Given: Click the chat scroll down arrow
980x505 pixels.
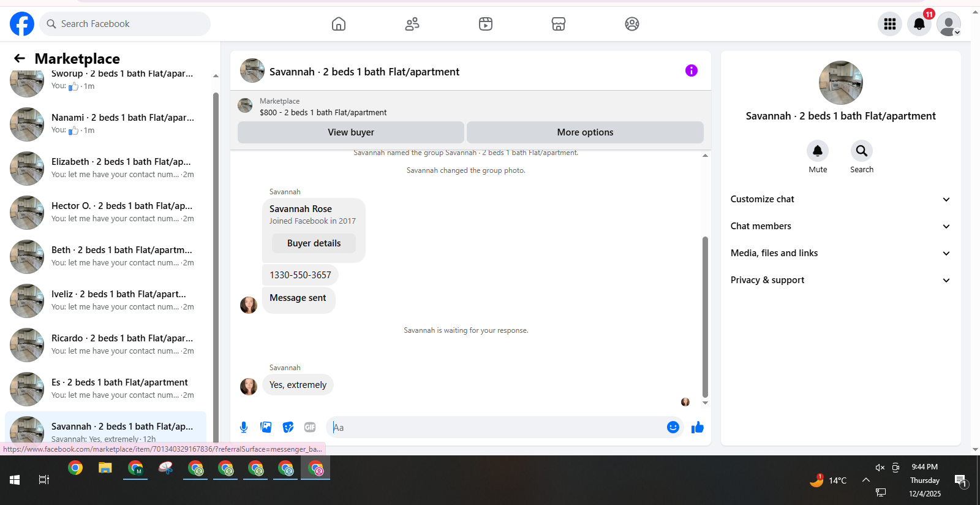Looking at the screenshot, I should click(705, 403).
